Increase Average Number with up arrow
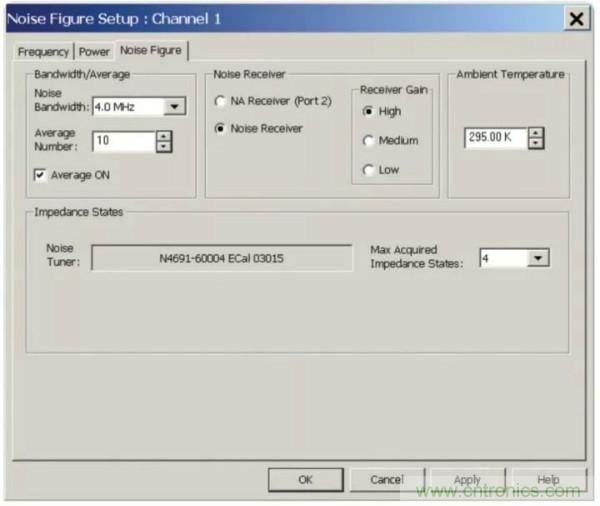 click(164, 137)
